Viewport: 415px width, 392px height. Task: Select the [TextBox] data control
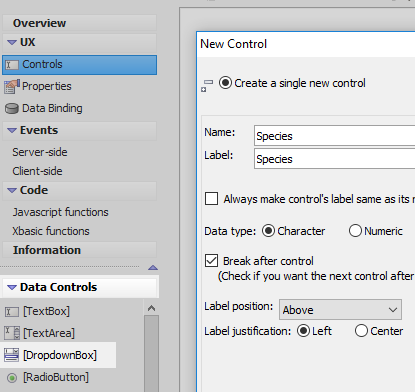[46, 311]
